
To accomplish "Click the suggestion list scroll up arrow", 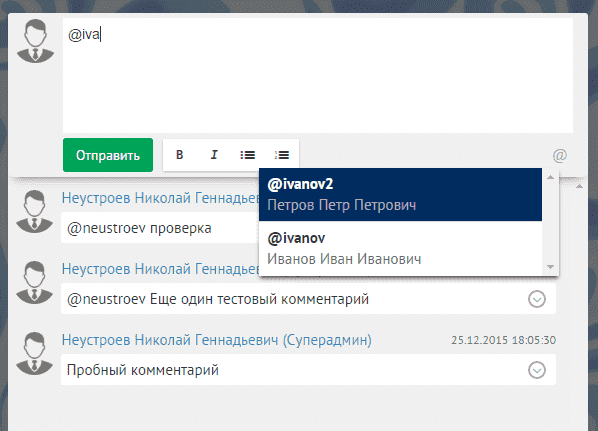I will pyautogui.click(x=550, y=177).
